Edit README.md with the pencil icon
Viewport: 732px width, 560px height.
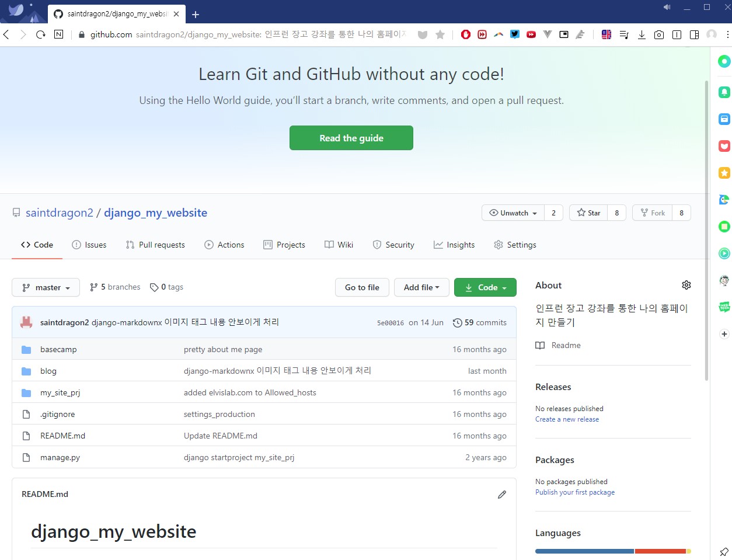[502, 495]
